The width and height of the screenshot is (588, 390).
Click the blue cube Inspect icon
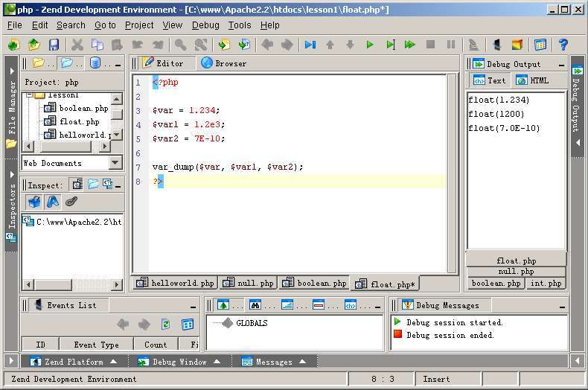pyautogui.click(x=34, y=202)
